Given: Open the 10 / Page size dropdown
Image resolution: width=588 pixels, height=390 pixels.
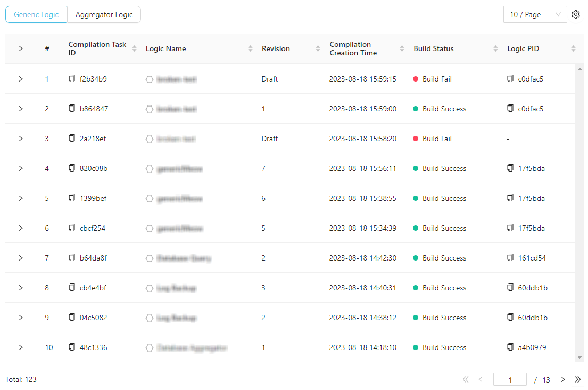Looking at the screenshot, I should [x=534, y=15].
